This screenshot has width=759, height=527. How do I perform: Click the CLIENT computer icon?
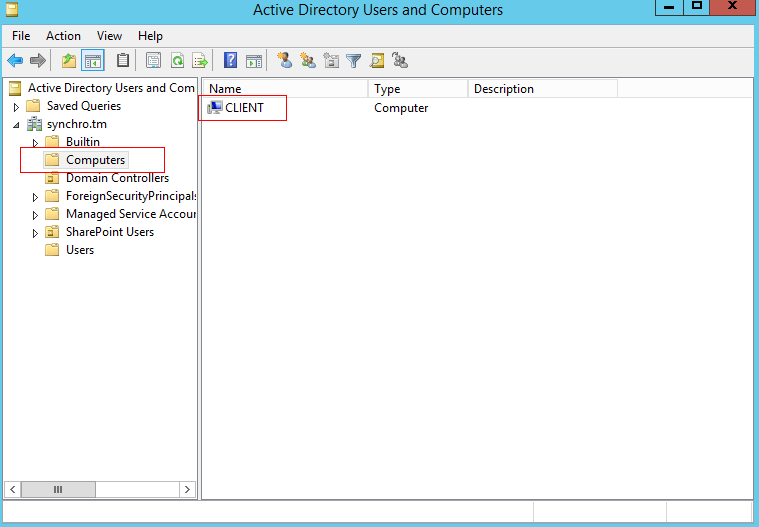pos(214,107)
